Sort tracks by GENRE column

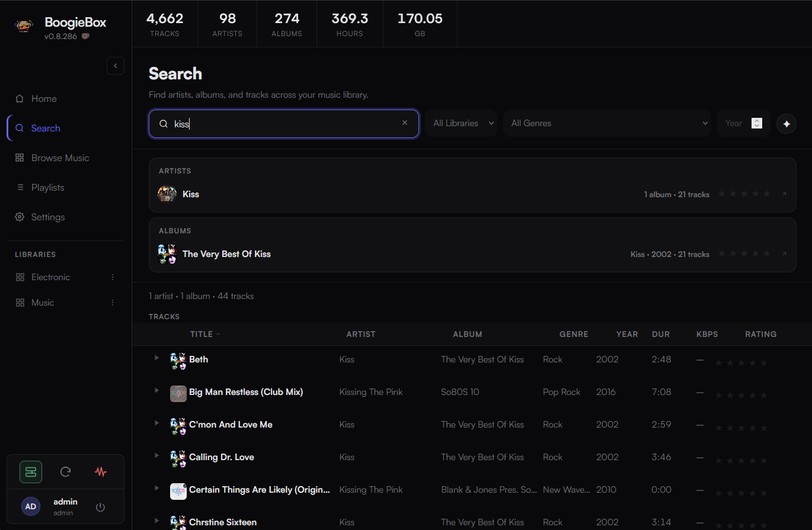pos(574,334)
